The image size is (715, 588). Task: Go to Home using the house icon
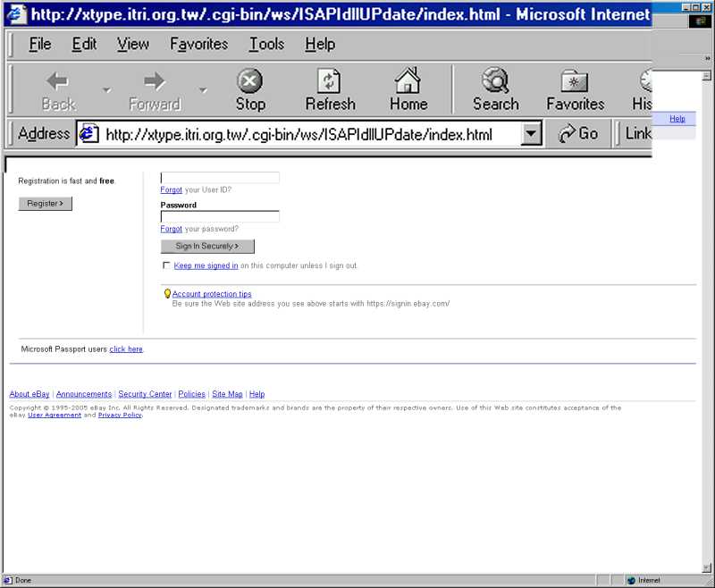(x=408, y=82)
